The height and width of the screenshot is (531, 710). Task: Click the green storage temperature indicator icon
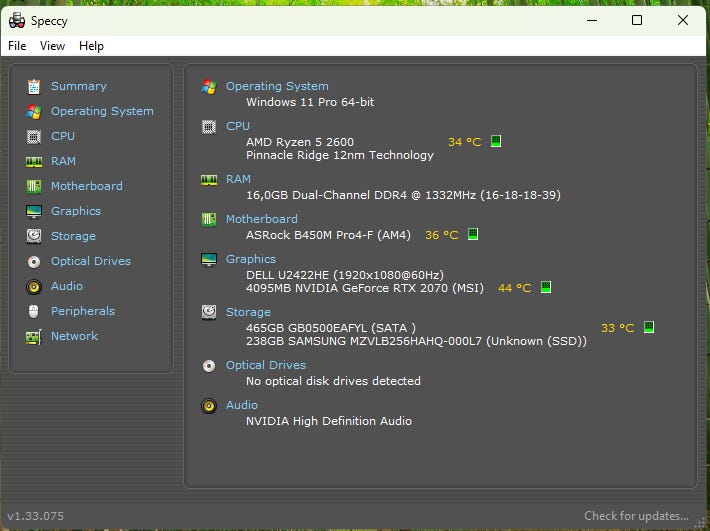pyautogui.click(x=649, y=327)
